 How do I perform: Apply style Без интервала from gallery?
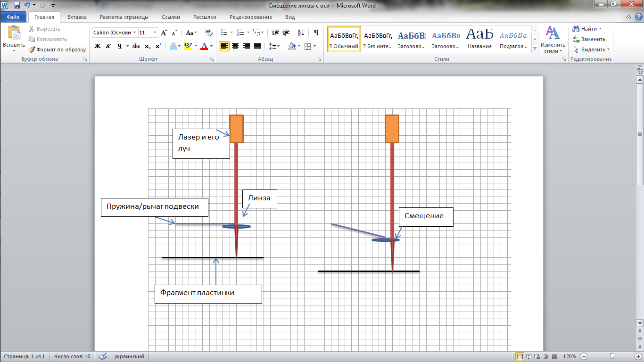(x=378, y=40)
